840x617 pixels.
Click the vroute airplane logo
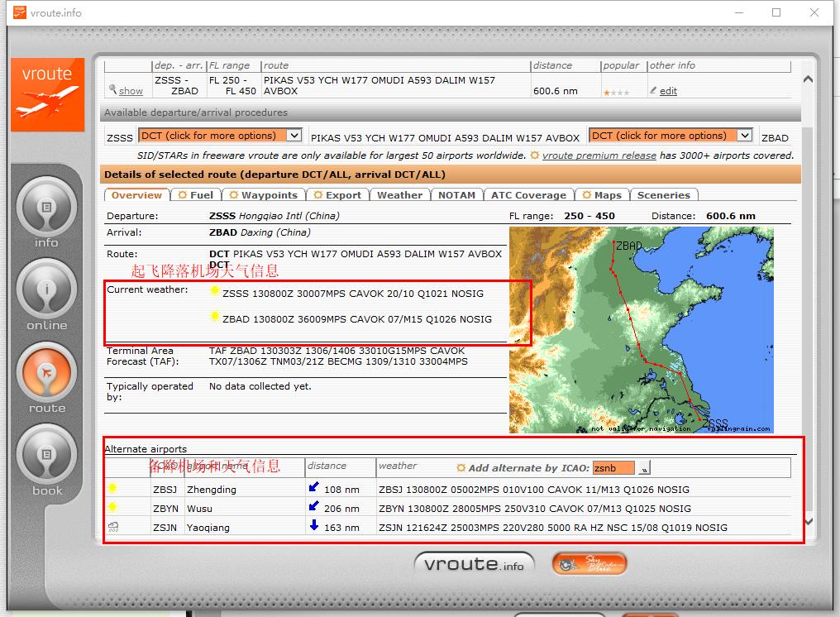point(47,94)
